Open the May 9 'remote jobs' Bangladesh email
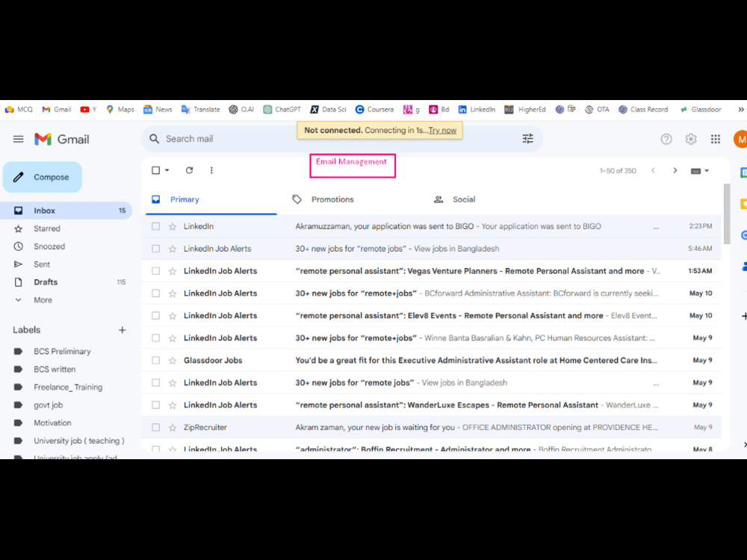The width and height of the screenshot is (747, 560). (431, 383)
